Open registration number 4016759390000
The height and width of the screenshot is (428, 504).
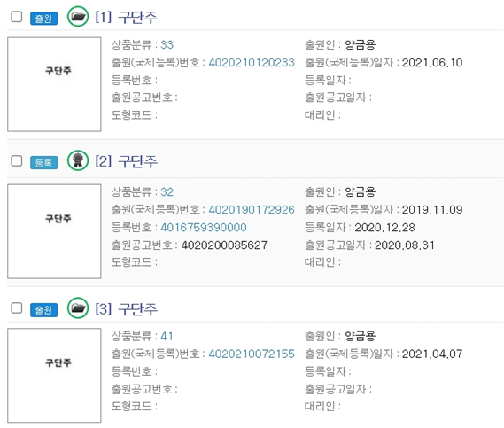204,228
